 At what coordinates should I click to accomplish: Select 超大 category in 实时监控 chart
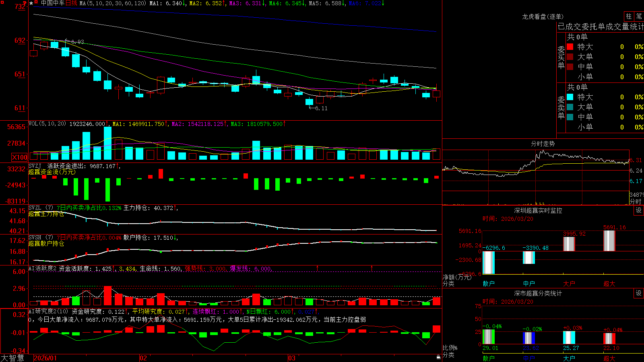click(609, 284)
